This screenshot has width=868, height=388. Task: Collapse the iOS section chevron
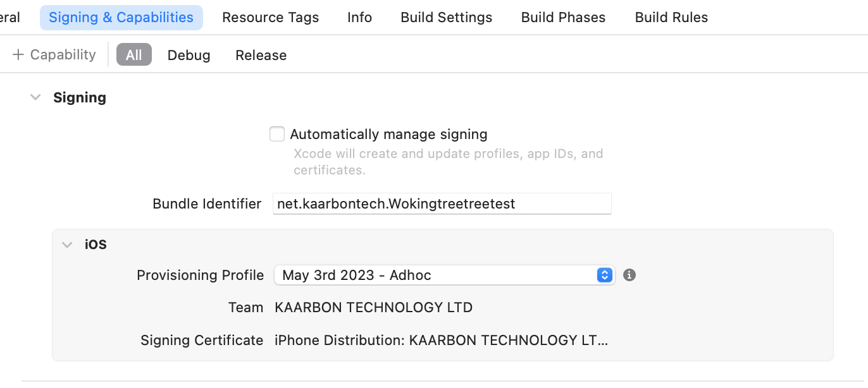click(67, 245)
